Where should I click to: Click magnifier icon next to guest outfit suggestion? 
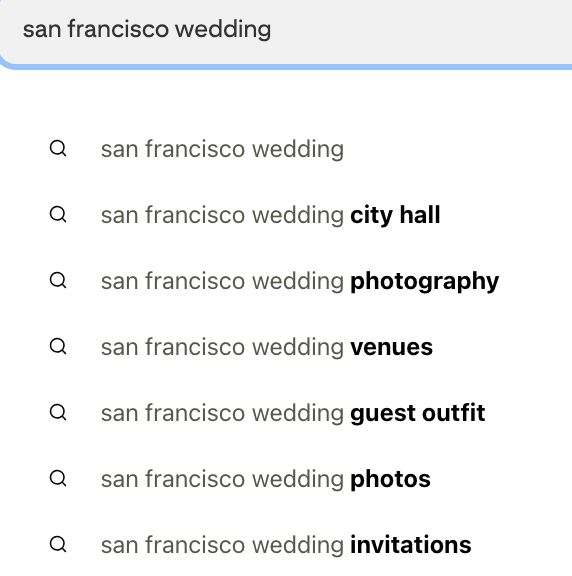click(58, 413)
